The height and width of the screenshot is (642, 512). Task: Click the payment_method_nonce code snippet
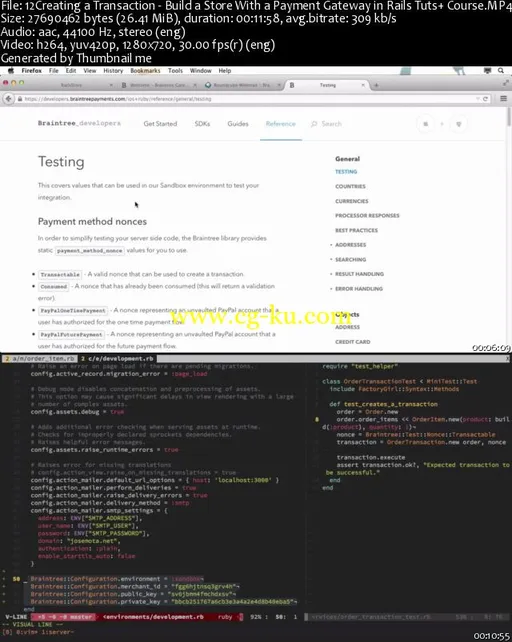90,251
